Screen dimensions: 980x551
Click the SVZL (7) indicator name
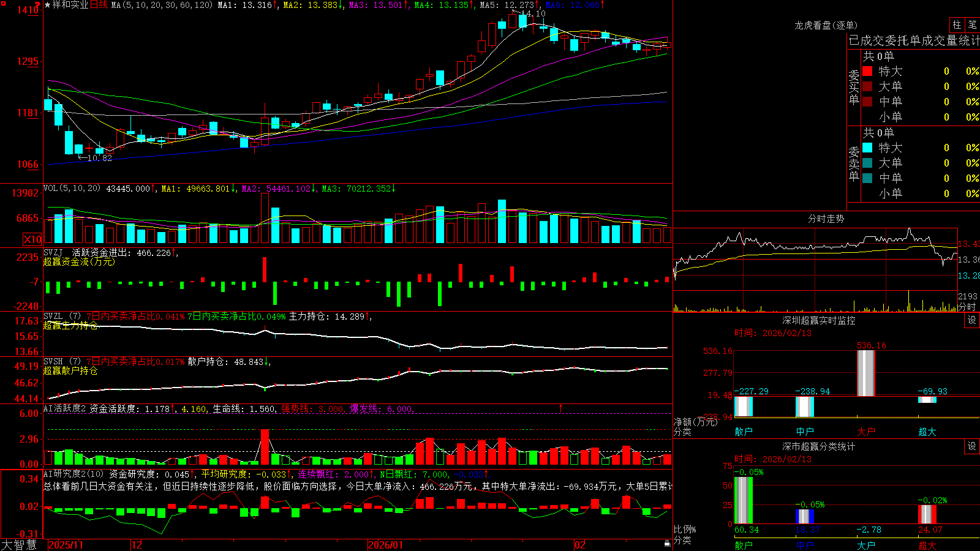click(x=62, y=317)
